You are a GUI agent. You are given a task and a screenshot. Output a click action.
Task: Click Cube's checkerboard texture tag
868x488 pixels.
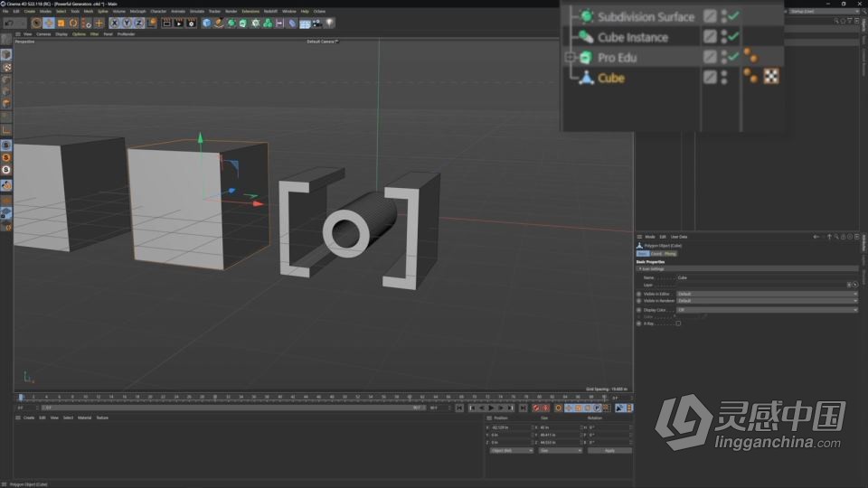771,76
